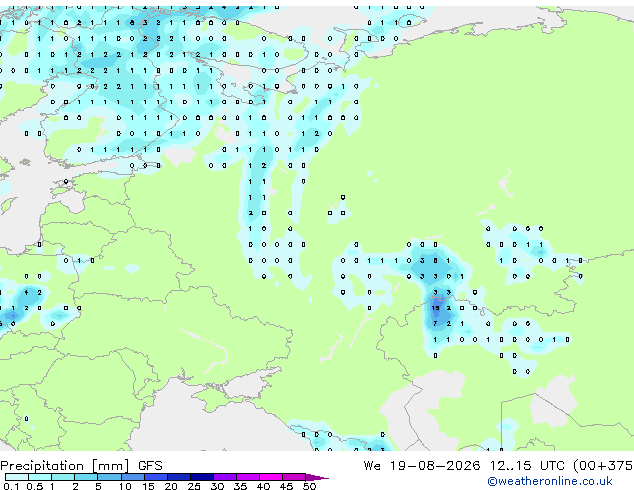This screenshot has width=634, height=490.
Task: Click the 1–2 mm legend color box
Action: coord(63,477)
